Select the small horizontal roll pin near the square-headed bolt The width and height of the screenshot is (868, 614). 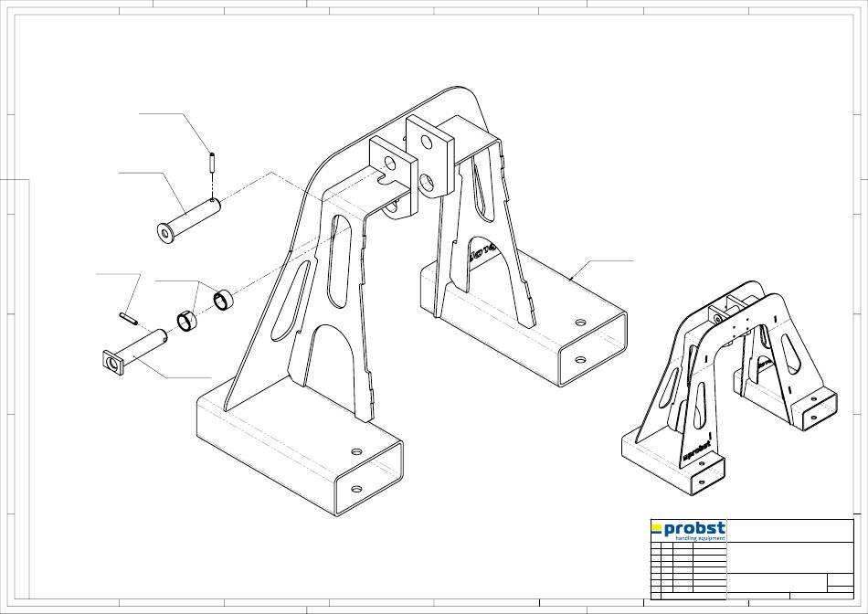tap(127, 318)
